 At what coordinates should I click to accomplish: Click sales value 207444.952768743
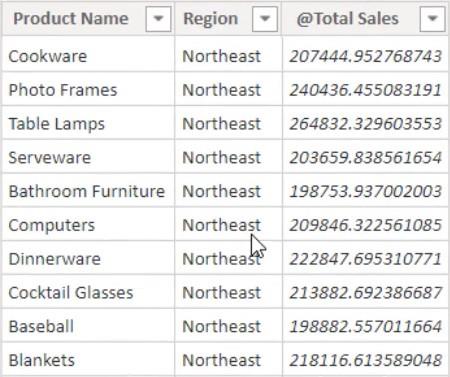366,56
